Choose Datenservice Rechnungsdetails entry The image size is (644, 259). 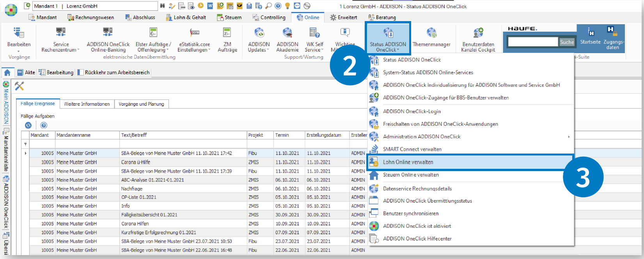[x=470, y=189]
